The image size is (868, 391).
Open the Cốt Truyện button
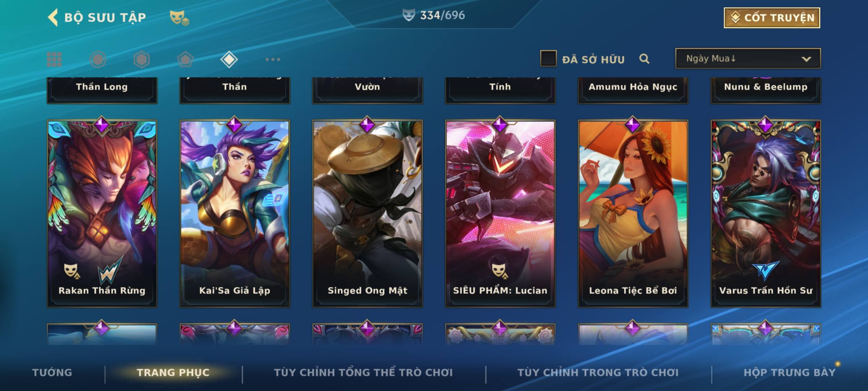772,18
